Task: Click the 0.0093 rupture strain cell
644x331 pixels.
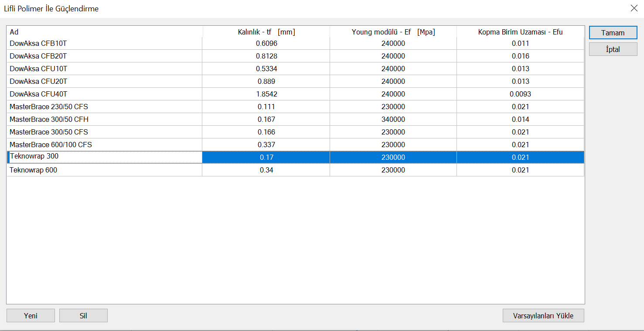Action: tap(520, 94)
